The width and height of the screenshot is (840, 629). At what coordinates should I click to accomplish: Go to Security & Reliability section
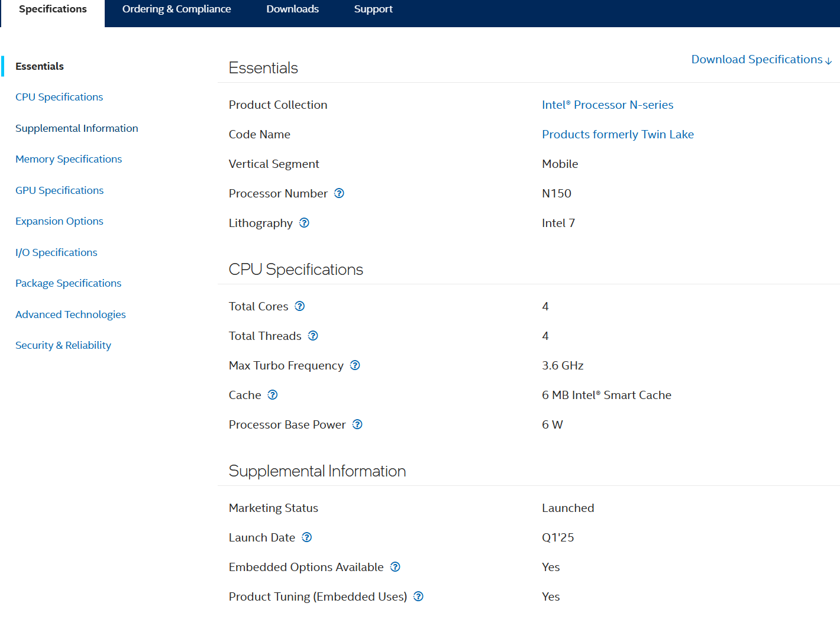coord(63,345)
